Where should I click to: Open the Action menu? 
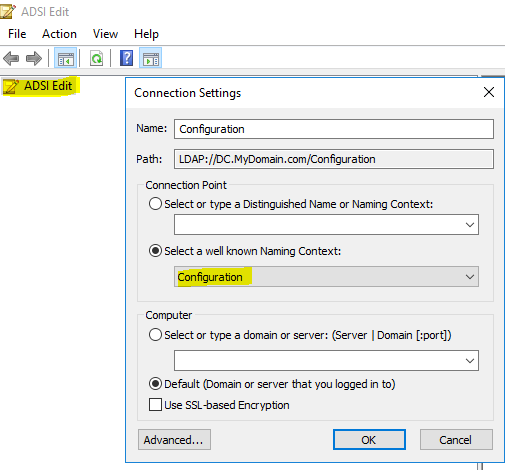(x=59, y=34)
